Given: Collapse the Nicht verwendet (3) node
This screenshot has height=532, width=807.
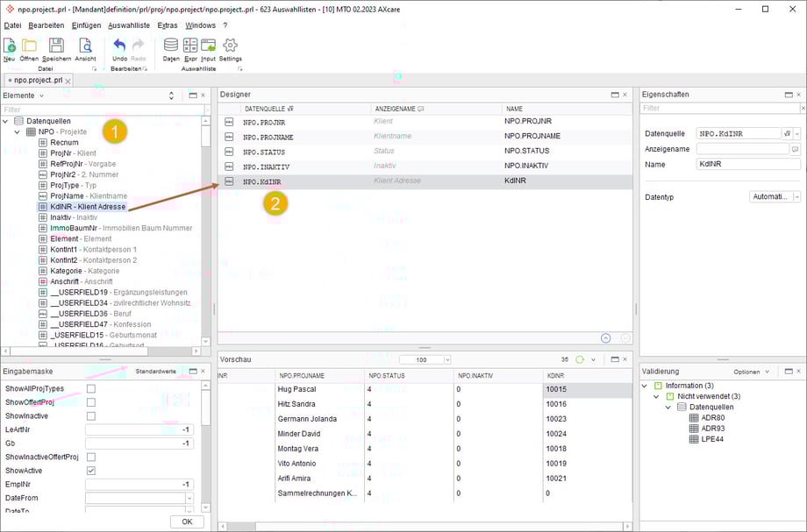Looking at the screenshot, I should 656,396.
